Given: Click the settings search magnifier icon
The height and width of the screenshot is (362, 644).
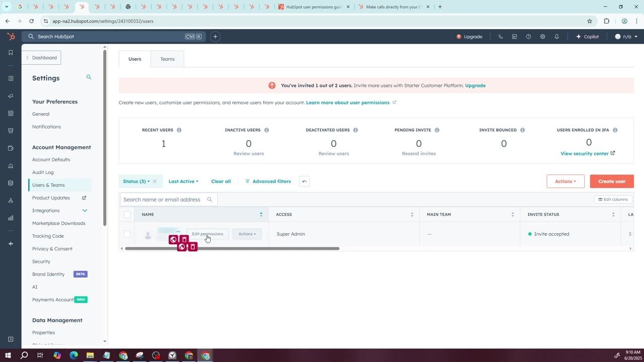Looking at the screenshot, I should click(89, 77).
